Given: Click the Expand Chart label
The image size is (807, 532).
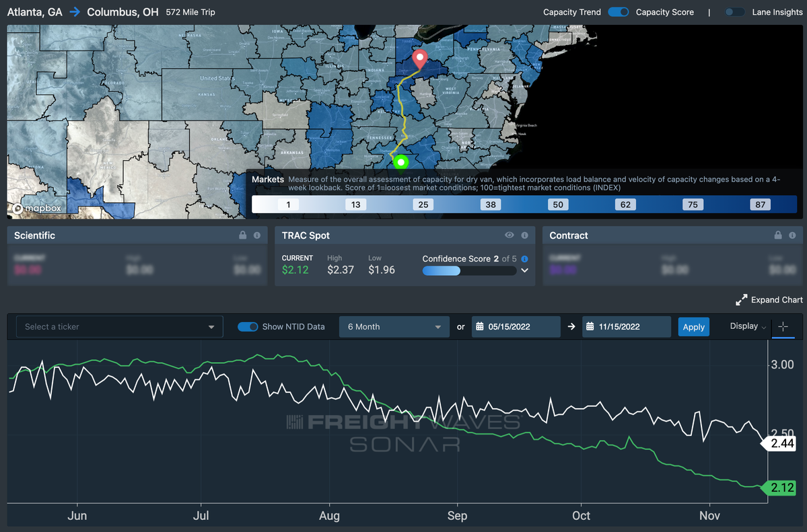Looking at the screenshot, I should (x=777, y=300).
